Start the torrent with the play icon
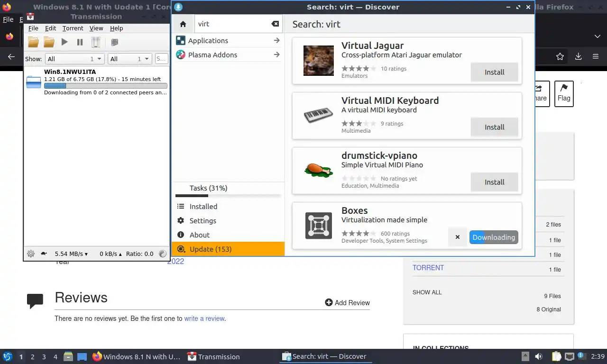Screen dimensions: 607x364 tap(64, 42)
